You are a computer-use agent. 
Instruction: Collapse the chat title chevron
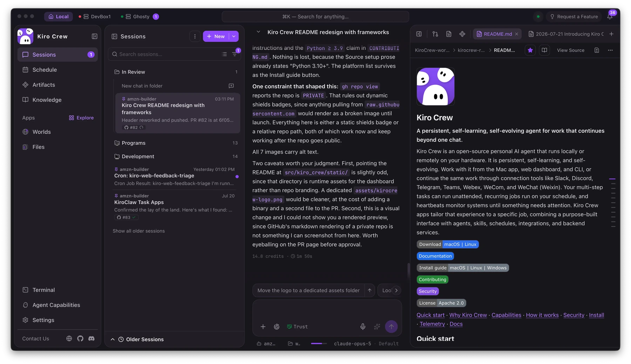pyautogui.click(x=258, y=32)
